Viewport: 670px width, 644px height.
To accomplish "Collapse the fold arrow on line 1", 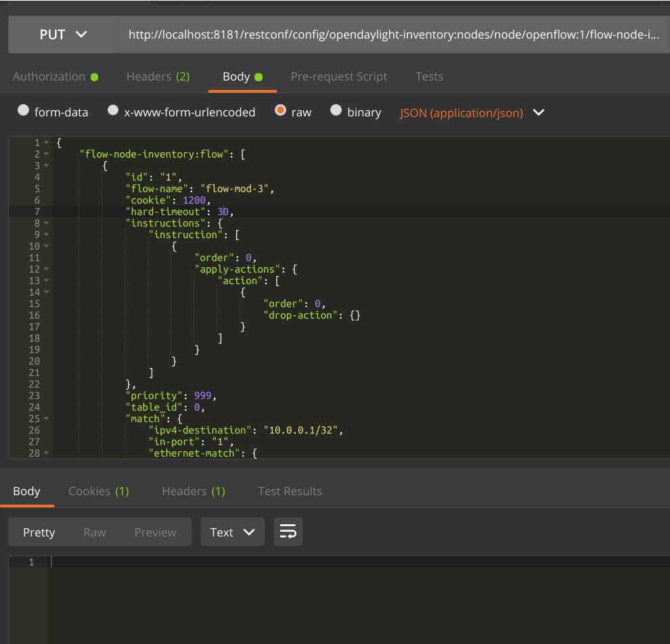I will 46,143.
